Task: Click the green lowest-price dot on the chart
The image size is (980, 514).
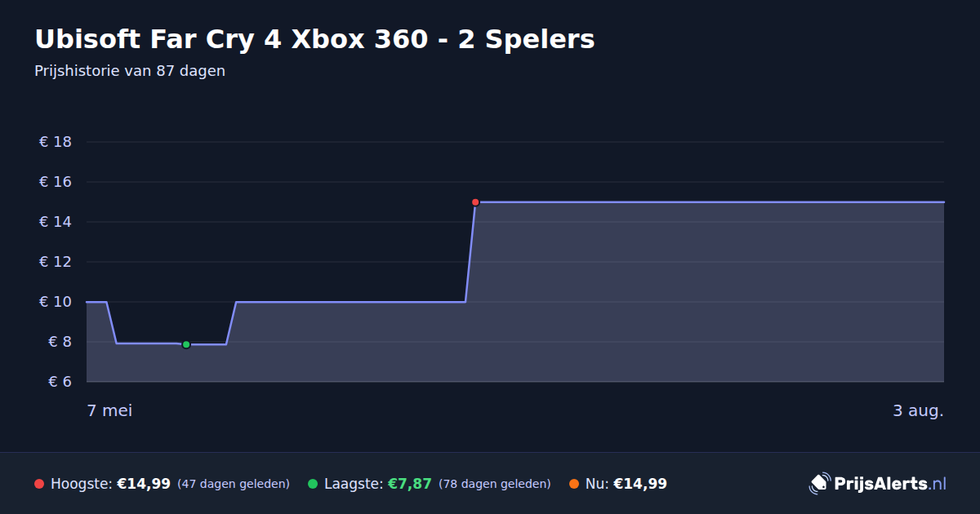Action: 186,344
